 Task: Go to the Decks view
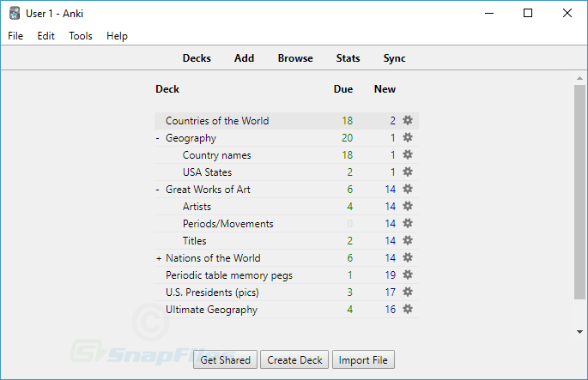pos(197,58)
